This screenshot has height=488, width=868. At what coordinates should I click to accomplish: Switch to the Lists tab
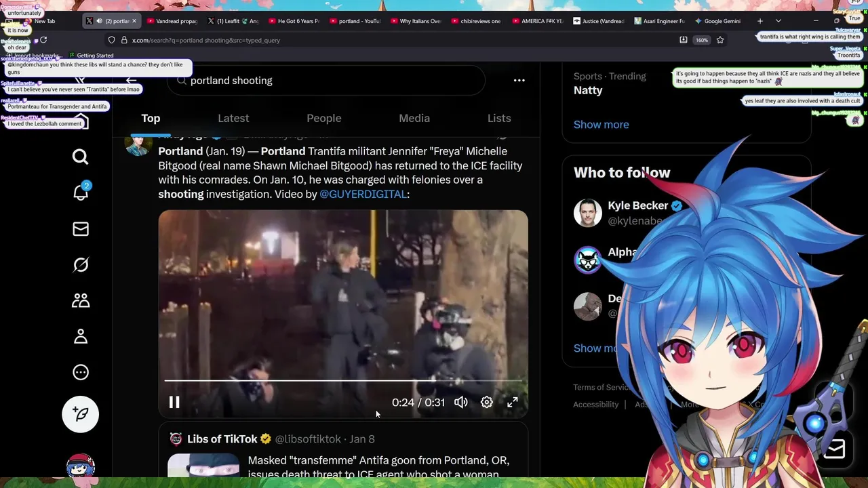pyautogui.click(x=499, y=118)
